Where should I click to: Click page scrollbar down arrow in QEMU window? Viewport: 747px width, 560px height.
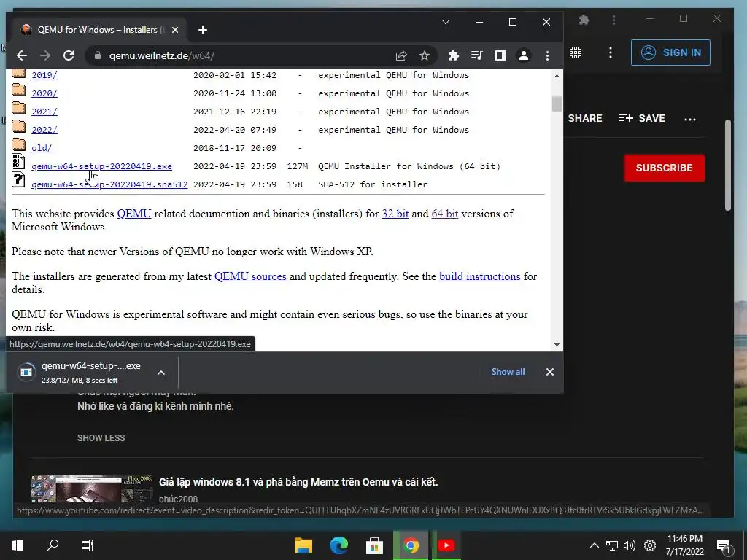point(557,344)
